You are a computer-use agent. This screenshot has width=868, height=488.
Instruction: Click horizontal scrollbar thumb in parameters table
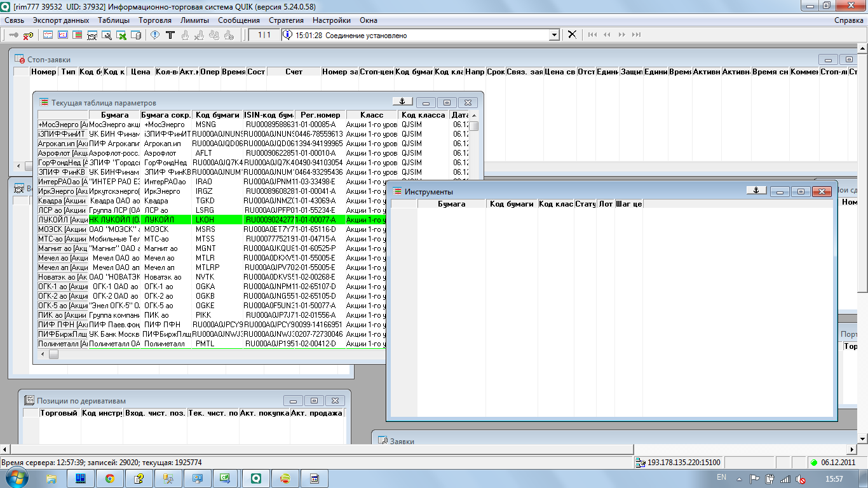[x=54, y=354]
